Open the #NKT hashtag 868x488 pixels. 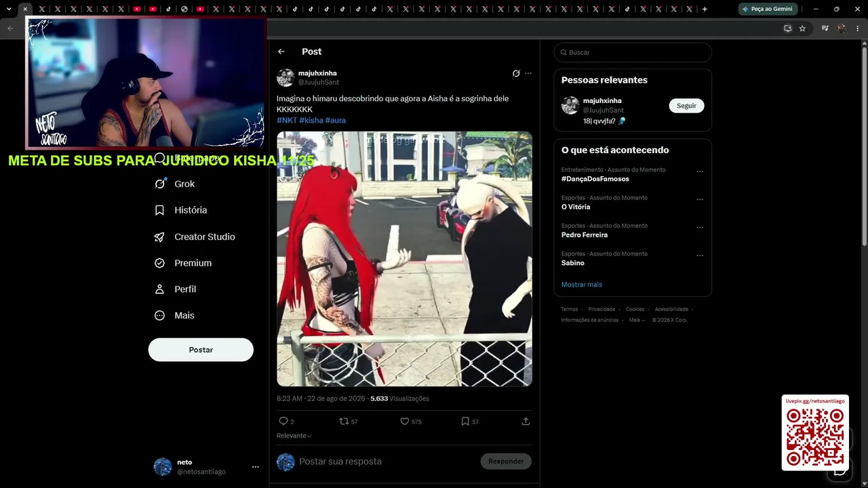[287, 120]
